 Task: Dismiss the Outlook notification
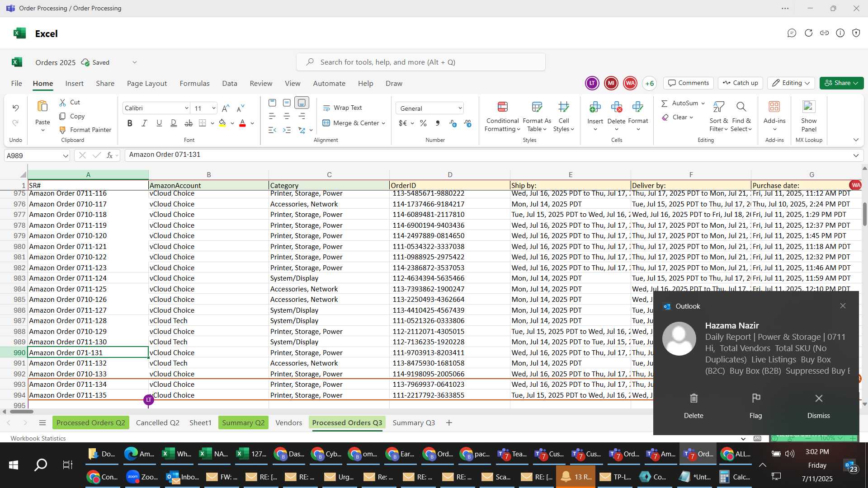(x=818, y=405)
